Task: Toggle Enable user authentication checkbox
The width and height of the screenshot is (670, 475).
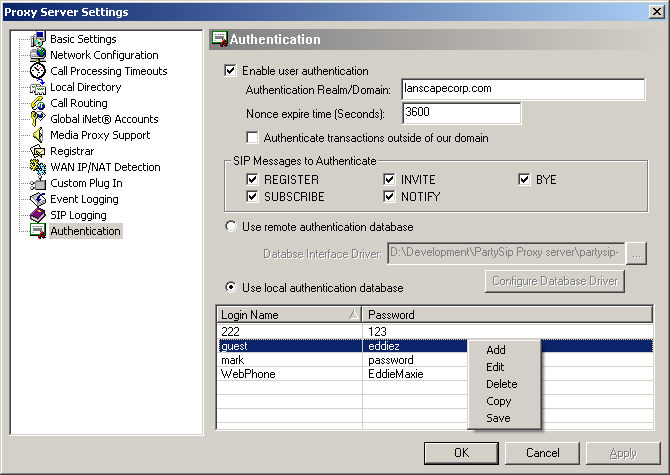Action: (230, 70)
